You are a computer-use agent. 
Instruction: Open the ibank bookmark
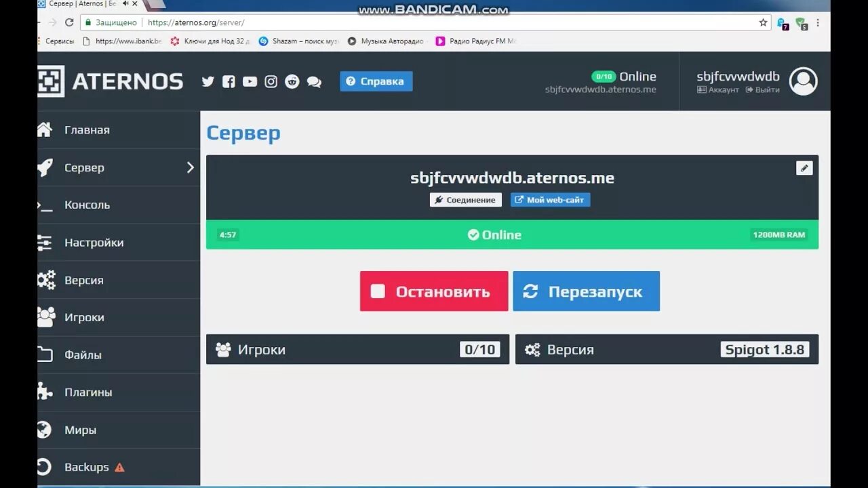point(122,41)
